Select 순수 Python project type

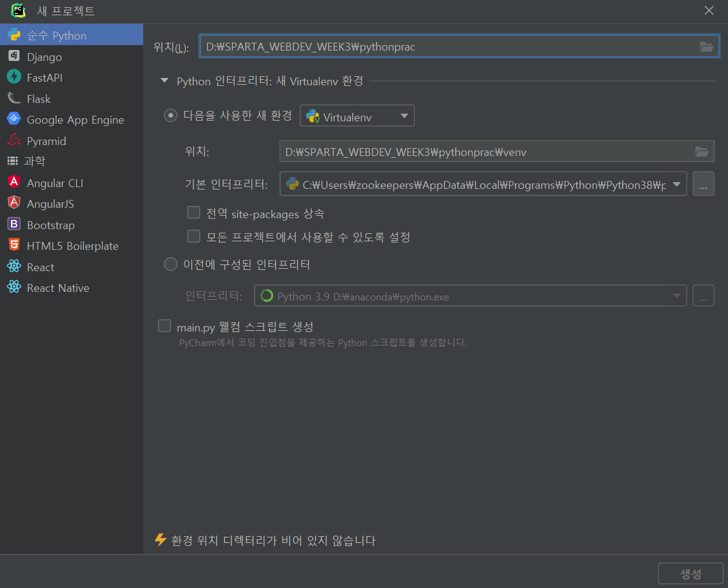[71, 35]
